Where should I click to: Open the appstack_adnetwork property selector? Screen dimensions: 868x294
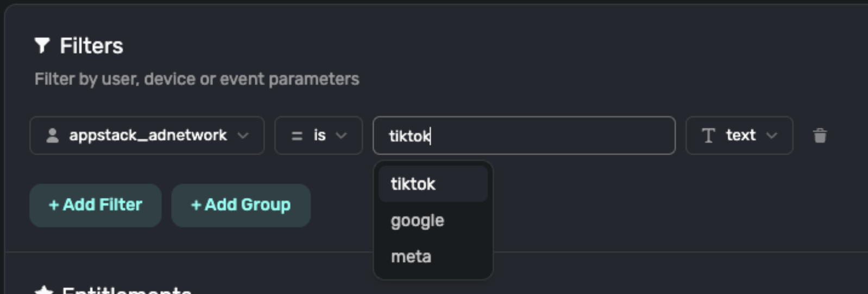(x=147, y=136)
